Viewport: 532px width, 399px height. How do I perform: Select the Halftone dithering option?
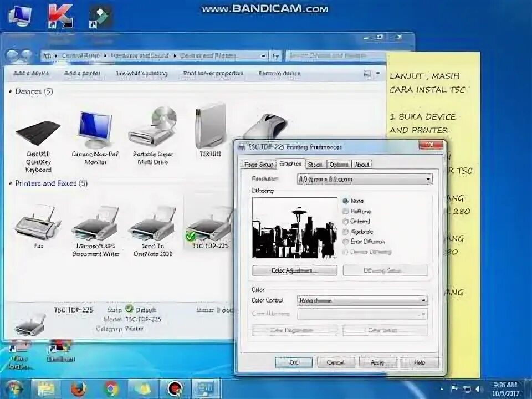tap(357, 211)
